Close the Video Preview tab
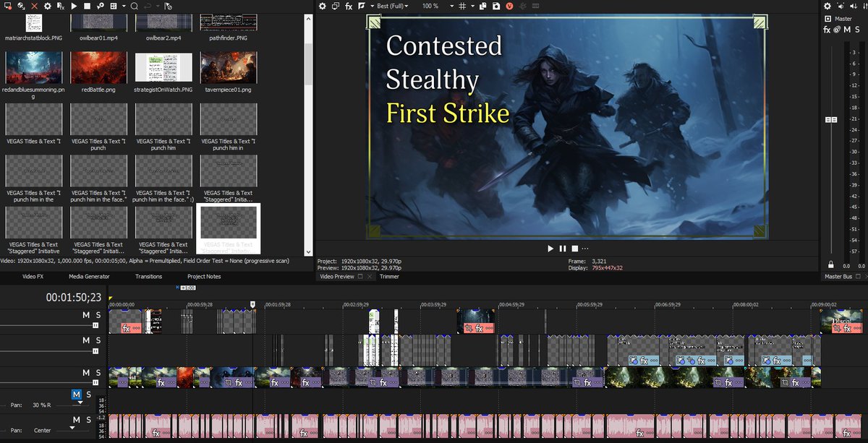868x443 pixels. coord(369,277)
